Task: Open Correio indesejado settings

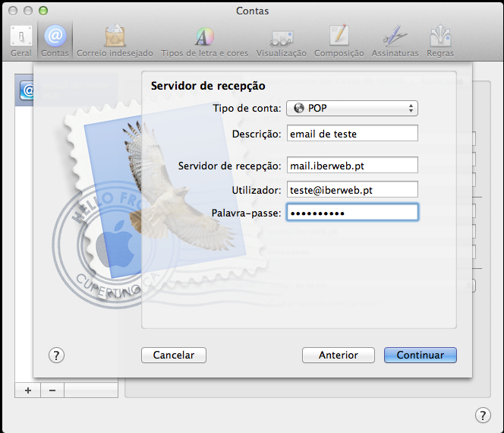Action: pos(115,41)
